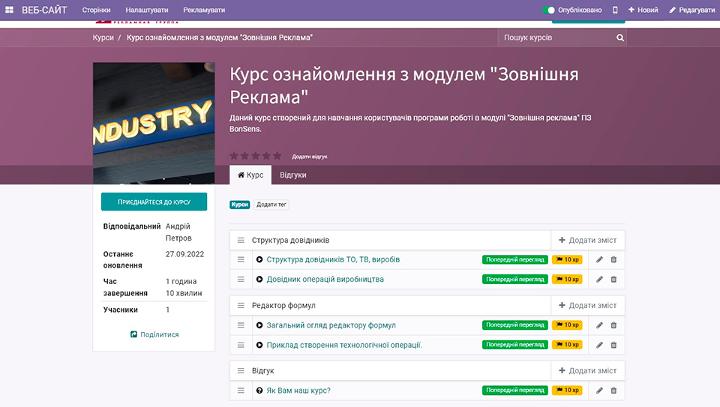
Task: Go to Курси breadcrumb link
Action: click(x=103, y=38)
